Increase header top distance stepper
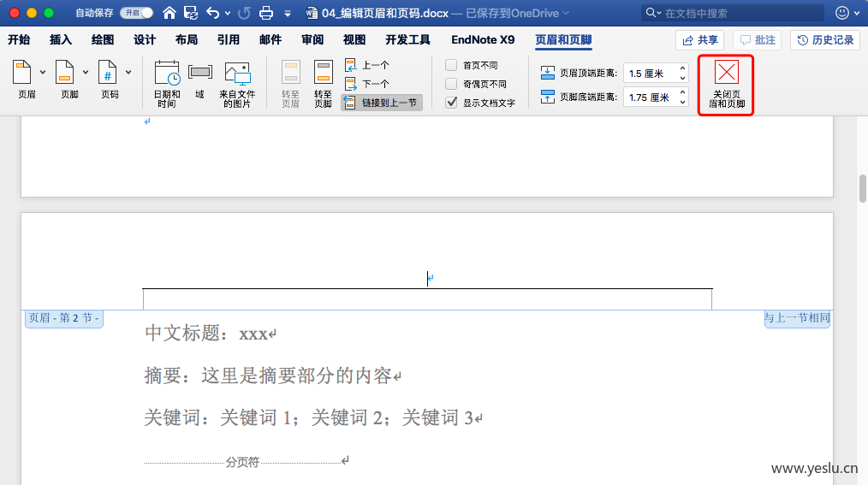Screen dimensions: 868x485 pos(682,68)
